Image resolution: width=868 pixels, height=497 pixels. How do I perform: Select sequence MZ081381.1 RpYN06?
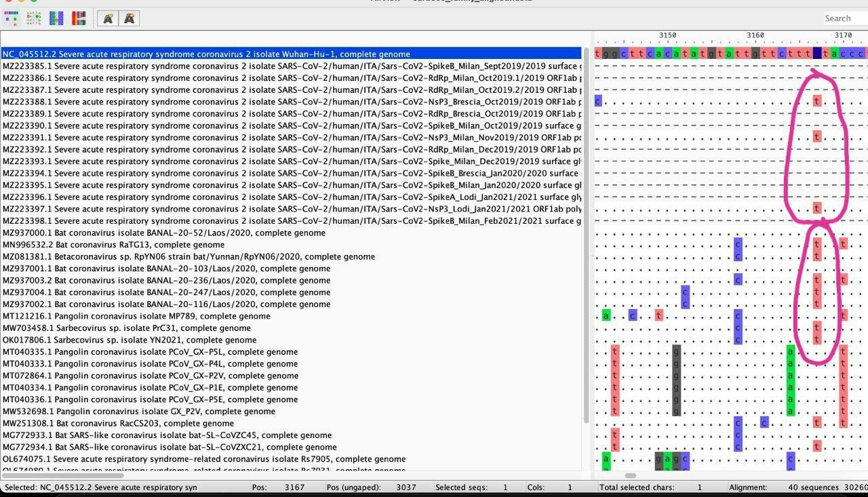pos(291,256)
